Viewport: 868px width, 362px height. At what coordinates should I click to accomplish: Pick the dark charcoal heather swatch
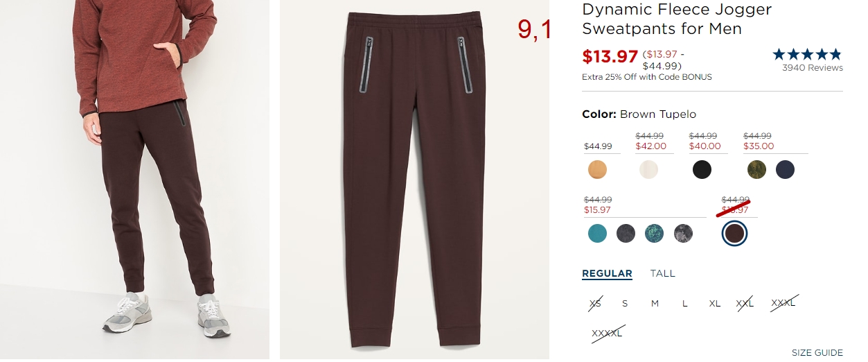point(626,233)
